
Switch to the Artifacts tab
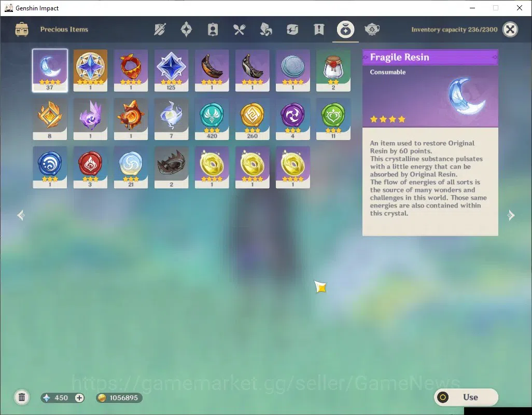(x=186, y=30)
